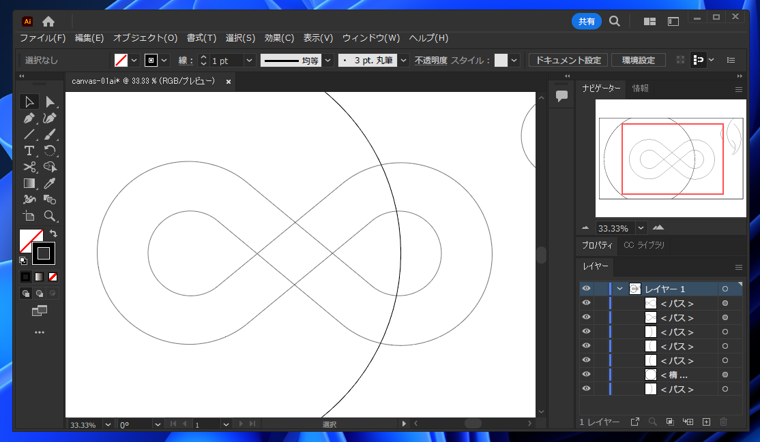
Task: Select the Paintbrush tool
Action: (49, 134)
